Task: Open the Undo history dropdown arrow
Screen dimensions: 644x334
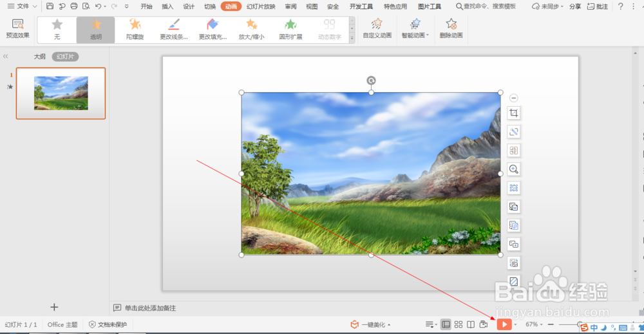Action: coord(105,6)
